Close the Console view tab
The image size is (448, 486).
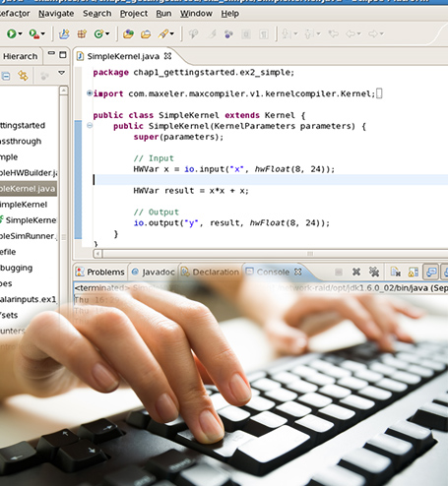297,272
